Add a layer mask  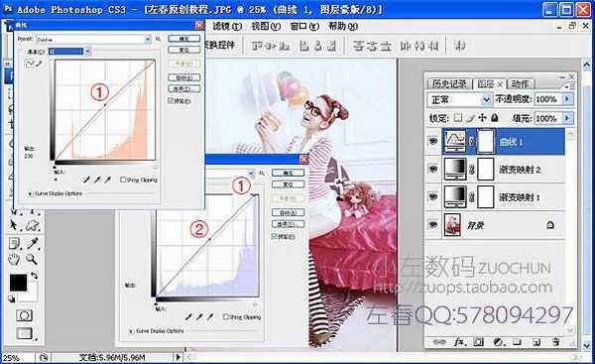[x=479, y=342]
